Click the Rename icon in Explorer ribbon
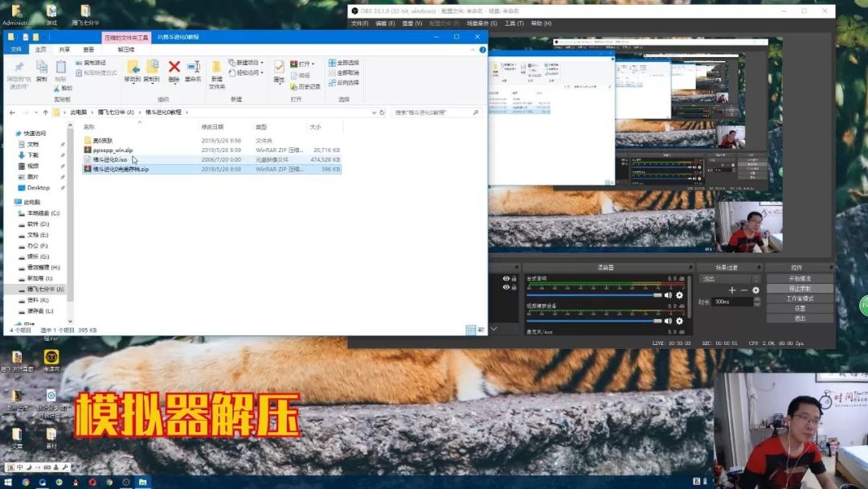868x489 pixels. [193, 67]
